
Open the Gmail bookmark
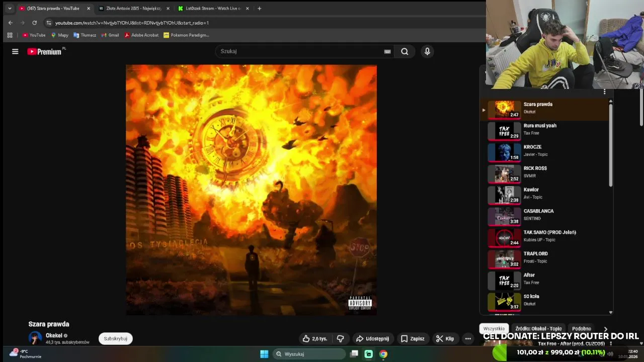110,35
